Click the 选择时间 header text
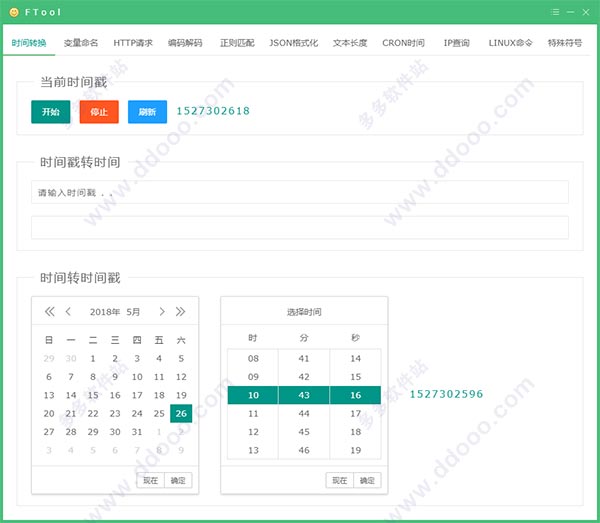Screen dimensions: 600x523 pos(304,312)
